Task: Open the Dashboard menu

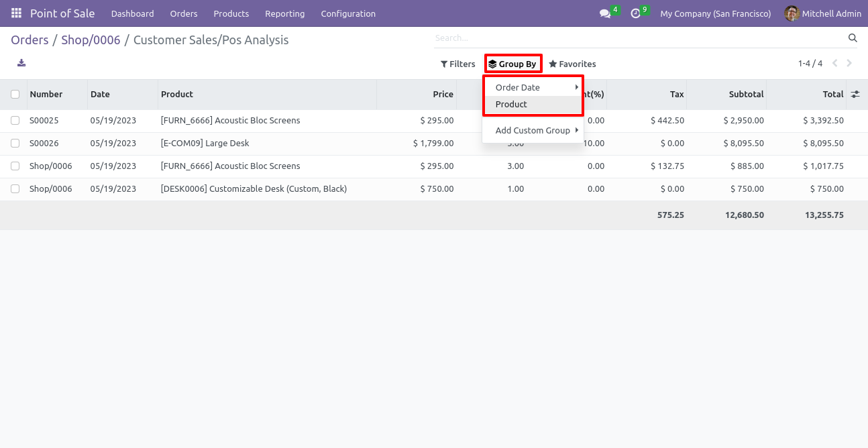Action: tap(133, 13)
